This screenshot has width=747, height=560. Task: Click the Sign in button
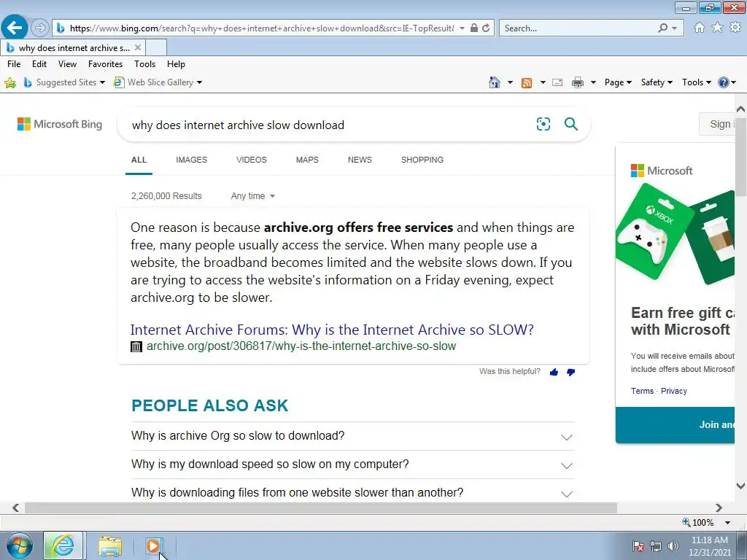pyautogui.click(x=718, y=124)
